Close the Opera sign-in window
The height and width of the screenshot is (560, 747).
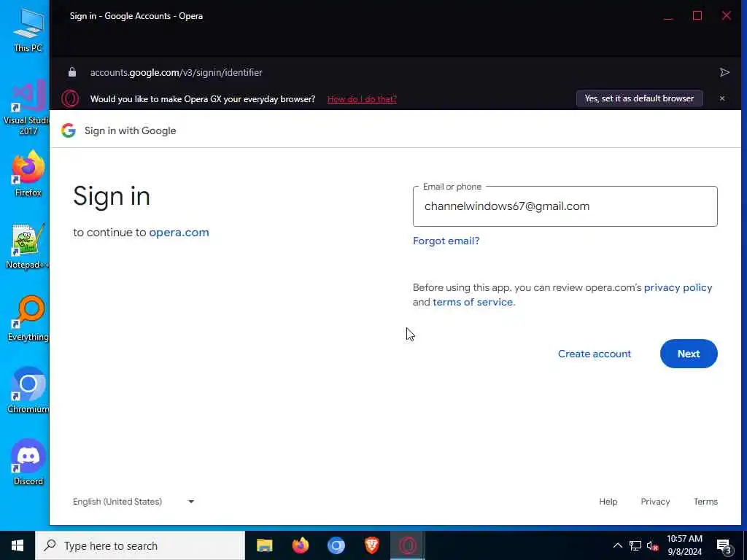[x=727, y=16]
